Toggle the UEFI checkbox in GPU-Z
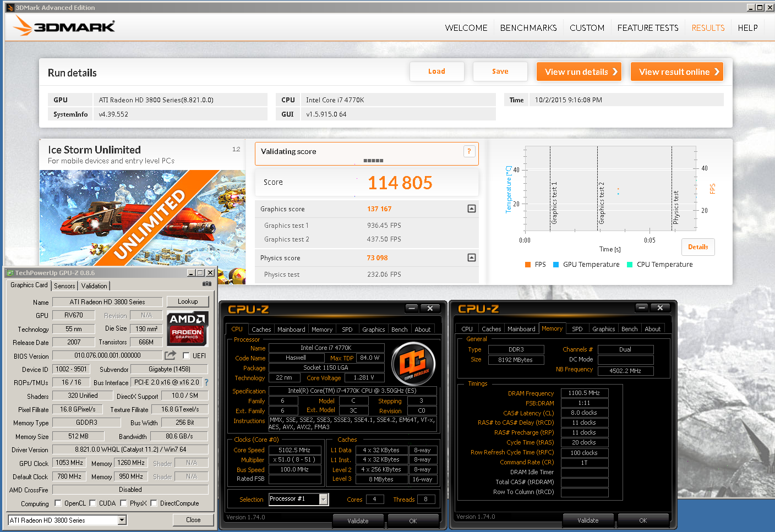 click(x=186, y=355)
